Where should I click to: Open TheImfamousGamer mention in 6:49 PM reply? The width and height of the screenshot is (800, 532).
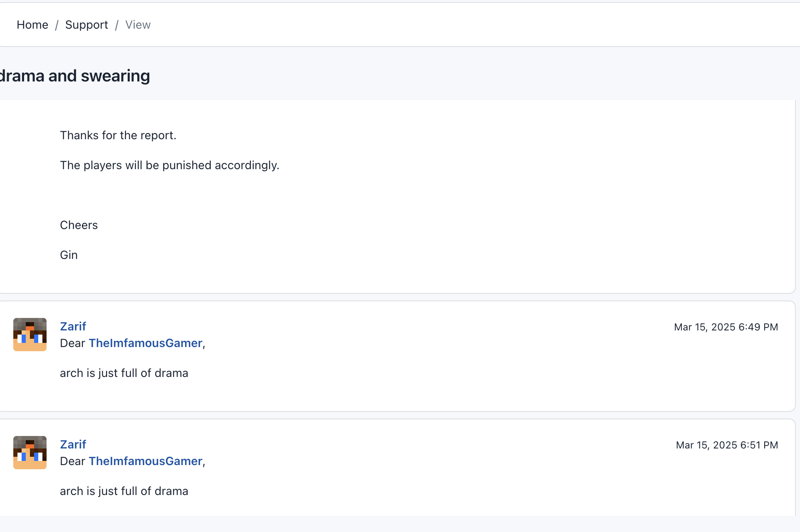click(x=146, y=343)
